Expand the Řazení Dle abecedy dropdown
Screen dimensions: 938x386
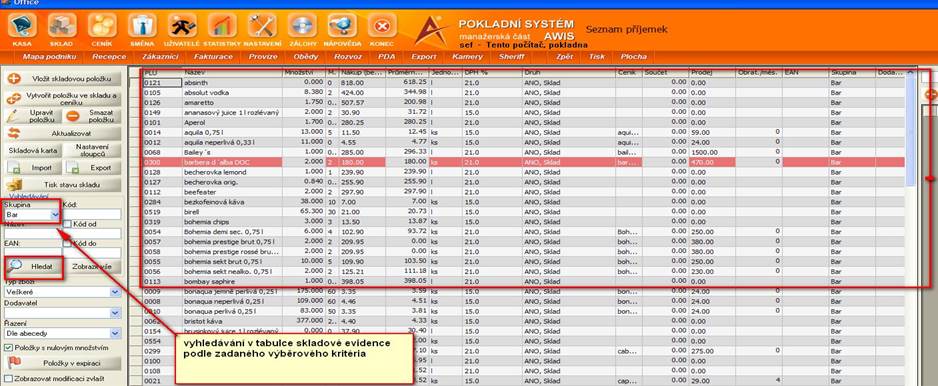[x=115, y=333]
